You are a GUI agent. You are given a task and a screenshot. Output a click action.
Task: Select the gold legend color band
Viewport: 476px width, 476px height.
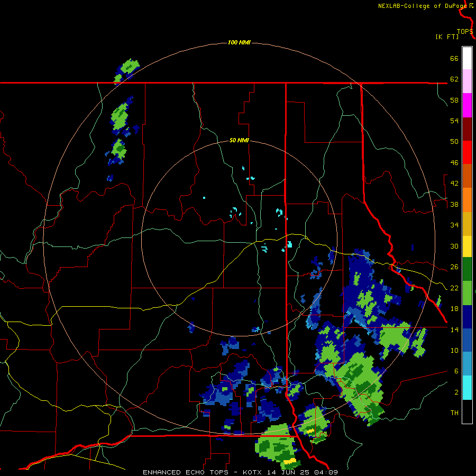pyautogui.click(x=467, y=224)
